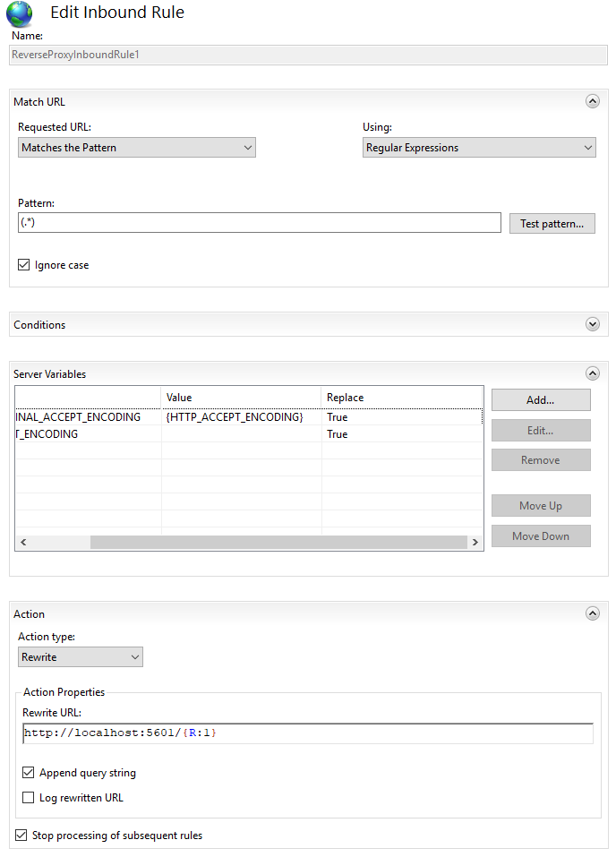Toggle Stop processing of subsequent rules
616x857 pixels.
tap(21, 836)
